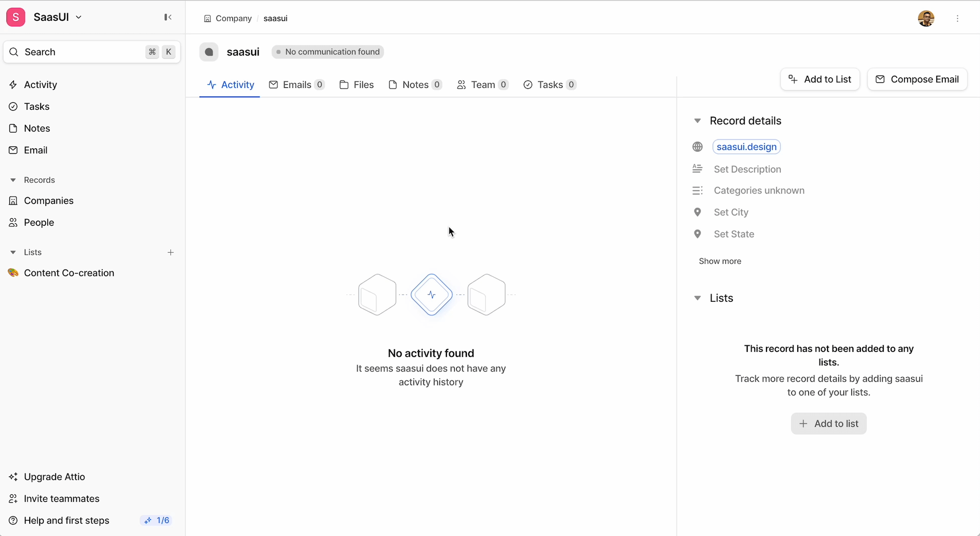Viewport: 980px width, 536px height.
Task: Click the plus icon next to Lists
Action: 170,253
